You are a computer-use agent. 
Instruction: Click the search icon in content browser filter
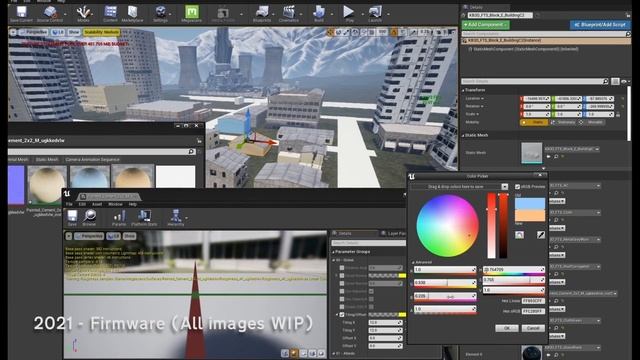(x=191, y=151)
